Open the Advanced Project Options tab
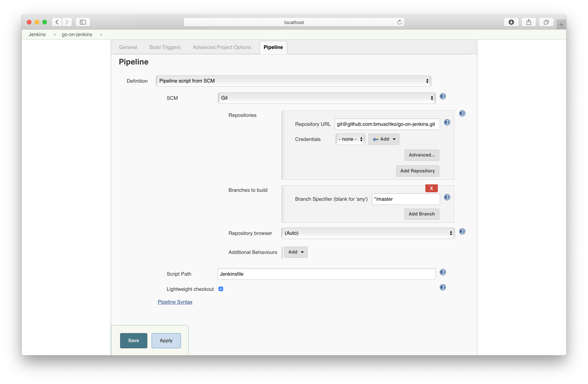This screenshot has width=588, height=384. tap(222, 47)
